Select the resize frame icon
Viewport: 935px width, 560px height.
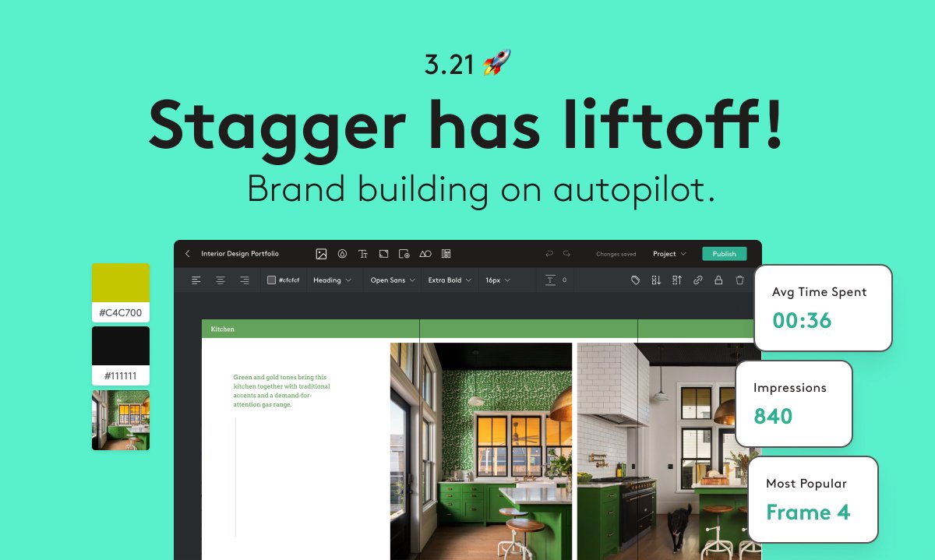coord(383,254)
